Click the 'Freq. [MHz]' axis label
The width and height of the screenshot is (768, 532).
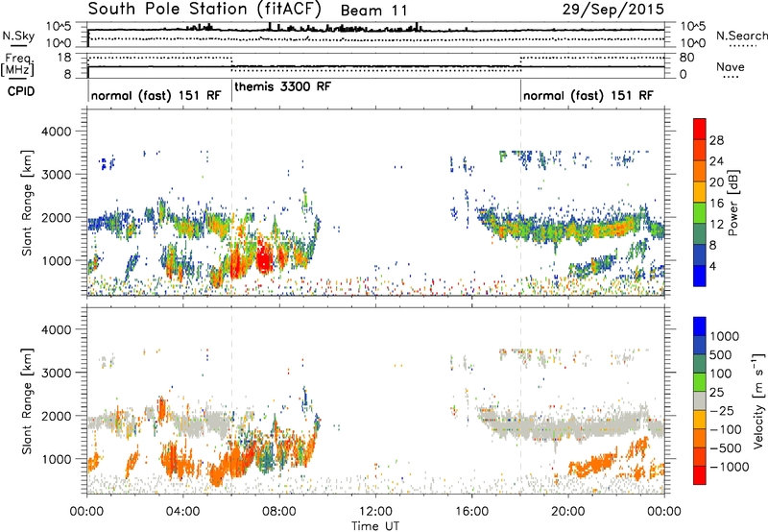tap(17, 64)
